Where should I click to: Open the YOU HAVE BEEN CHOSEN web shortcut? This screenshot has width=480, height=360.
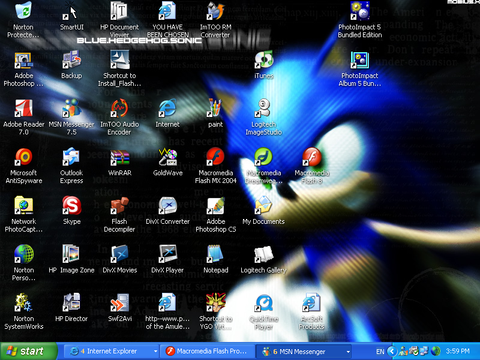pos(167,11)
